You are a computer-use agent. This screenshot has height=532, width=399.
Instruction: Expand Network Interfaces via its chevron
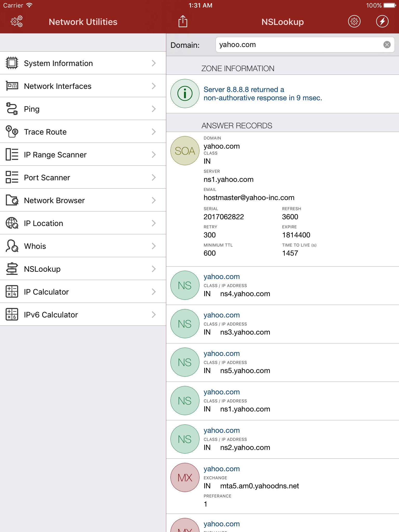[x=154, y=86]
